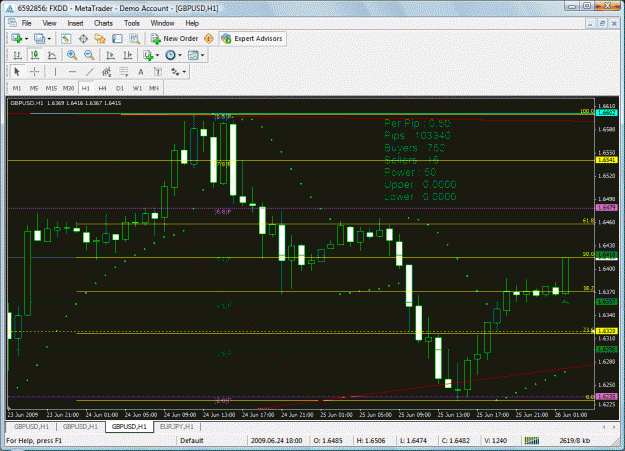625x451 pixels.
Task: Toggle Auto Scroll chart icon
Action: point(110,55)
